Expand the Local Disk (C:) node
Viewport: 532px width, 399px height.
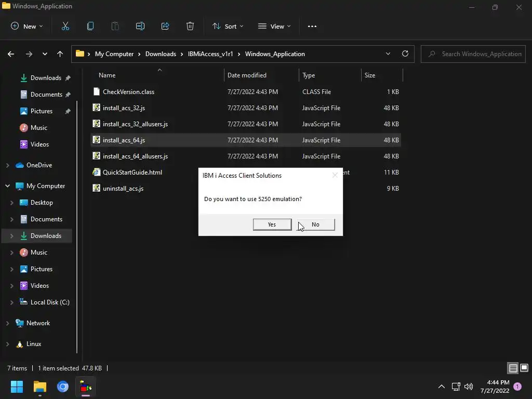tap(12, 302)
